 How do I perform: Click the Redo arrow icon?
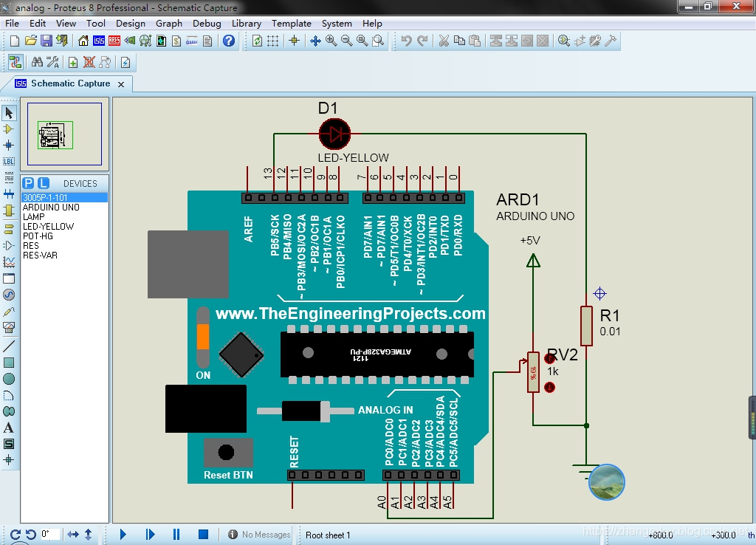pyautogui.click(x=422, y=41)
